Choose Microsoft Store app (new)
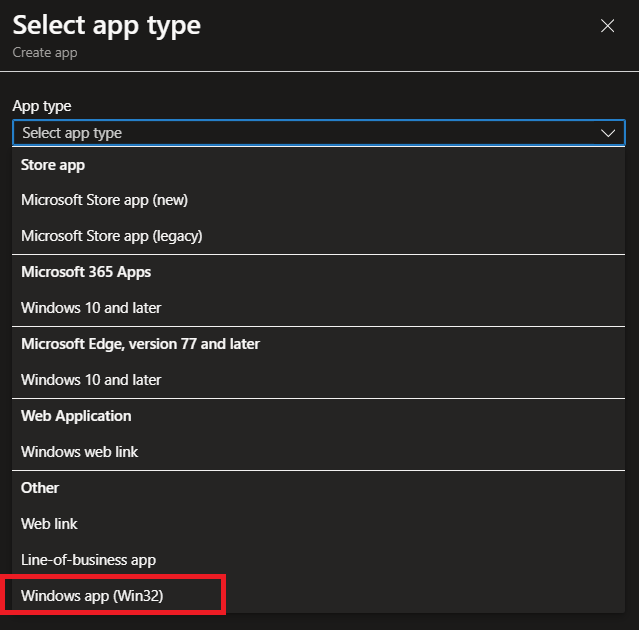 pyautogui.click(x=318, y=200)
